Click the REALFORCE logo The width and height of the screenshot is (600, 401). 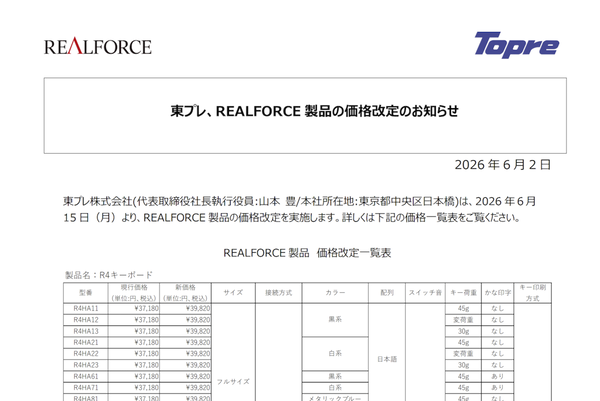point(98,46)
